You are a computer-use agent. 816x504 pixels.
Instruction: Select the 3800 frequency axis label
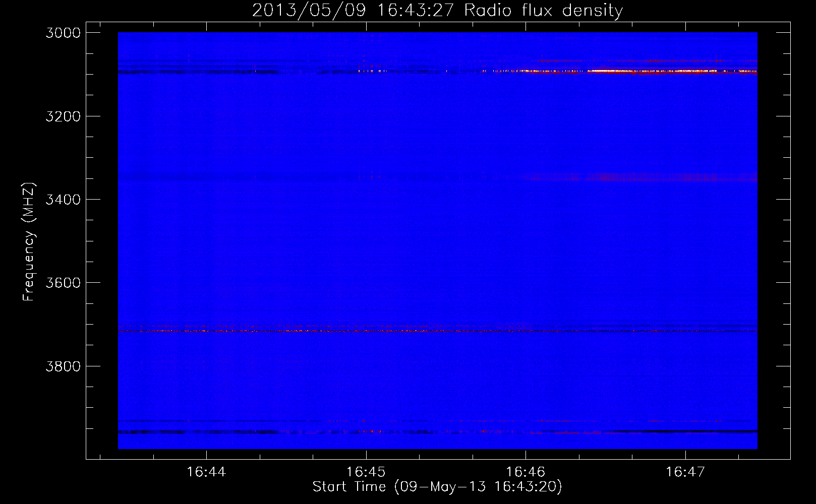[63, 366]
